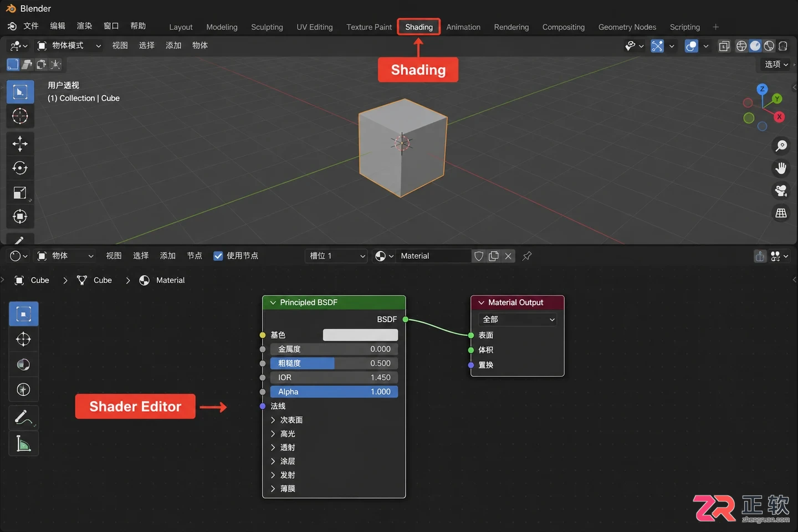Open the gizmo options dropdown arrow

click(x=672, y=46)
